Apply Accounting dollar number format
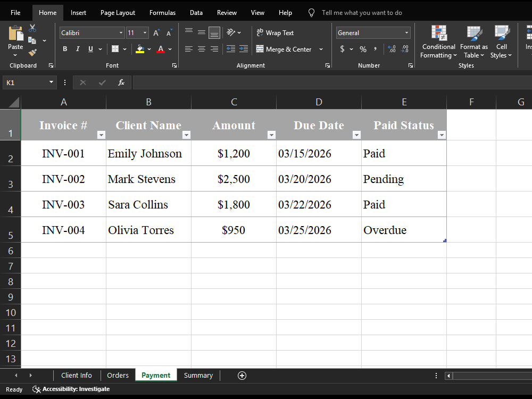Screen dimensions: 532x399 click(342, 49)
